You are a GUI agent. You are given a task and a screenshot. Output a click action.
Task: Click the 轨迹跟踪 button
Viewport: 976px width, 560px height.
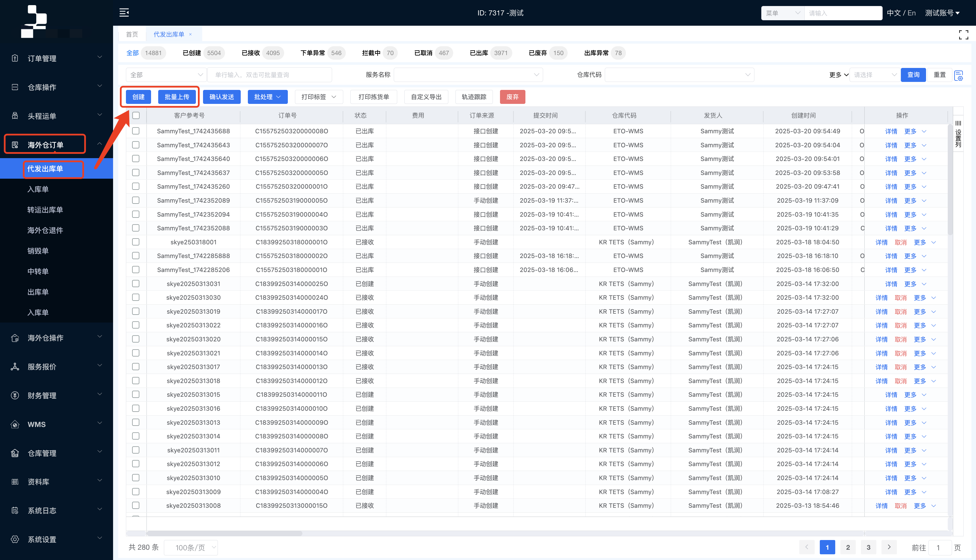coord(474,97)
